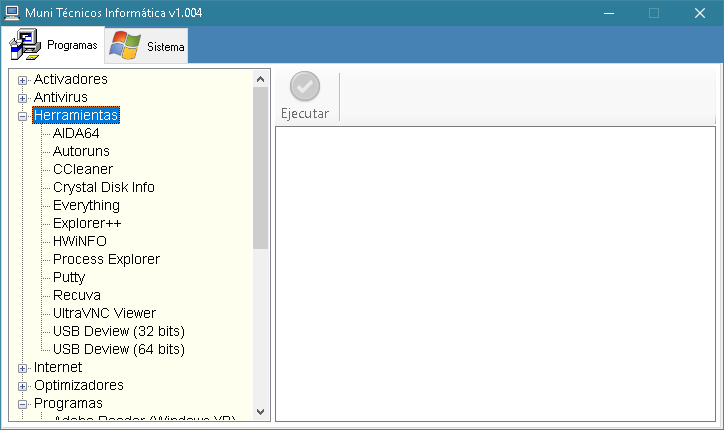Expand the Activadores tree node
Viewport: 724px width, 430px height.
[22, 80]
